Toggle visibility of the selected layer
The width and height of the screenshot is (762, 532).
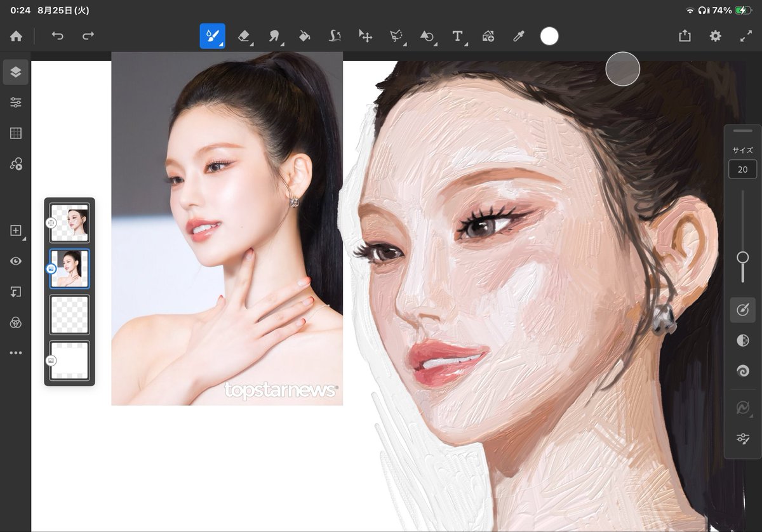click(16, 262)
